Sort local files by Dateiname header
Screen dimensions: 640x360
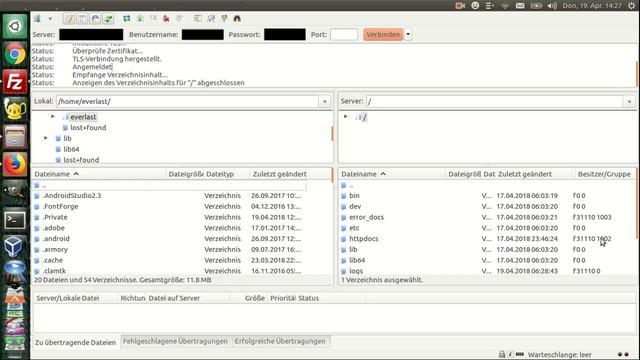pyautogui.click(x=99, y=174)
